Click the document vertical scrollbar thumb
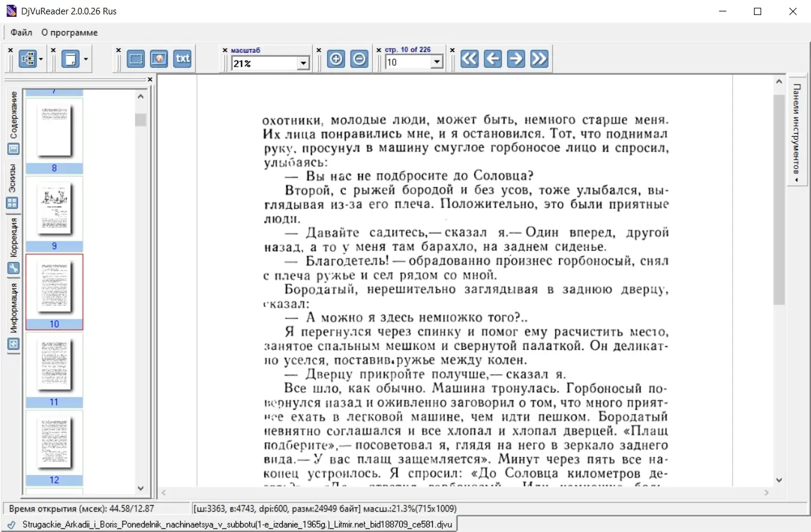Image resolution: width=811 pixels, height=532 pixels. (779, 199)
